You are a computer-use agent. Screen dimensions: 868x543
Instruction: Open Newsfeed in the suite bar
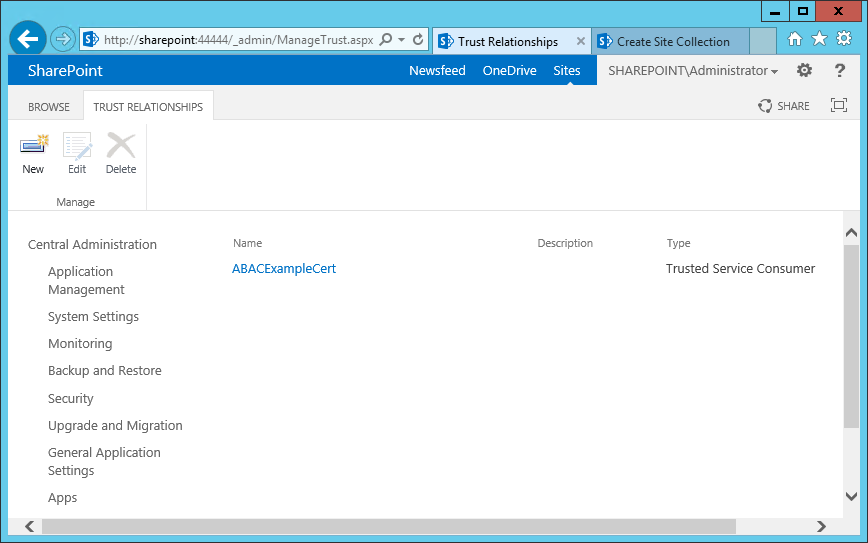[437, 71]
